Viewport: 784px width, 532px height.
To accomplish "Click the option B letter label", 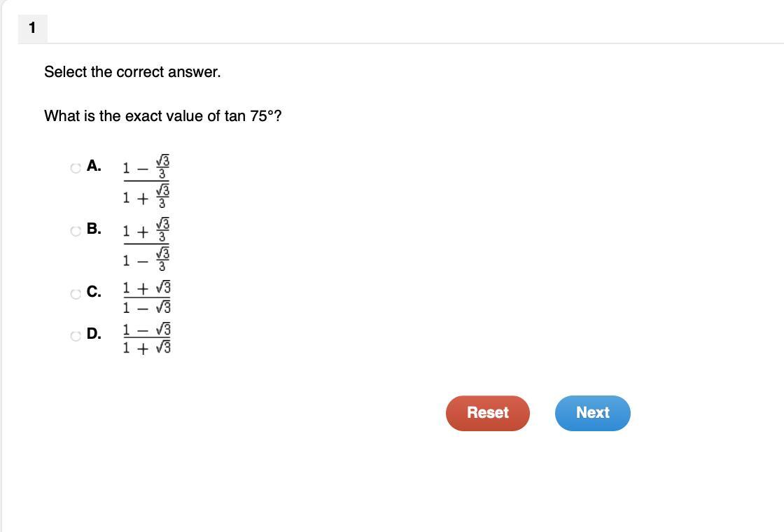I will pyautogui.click(x=94, y=228).
